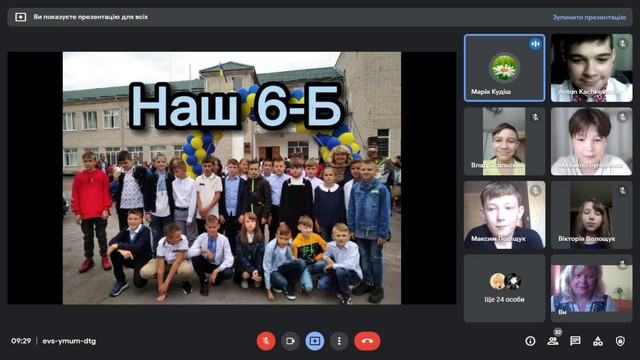The width and height of the screenshot is (640, 360).
Task: Open the activities shapes icon
Action: tap(598, 341)
